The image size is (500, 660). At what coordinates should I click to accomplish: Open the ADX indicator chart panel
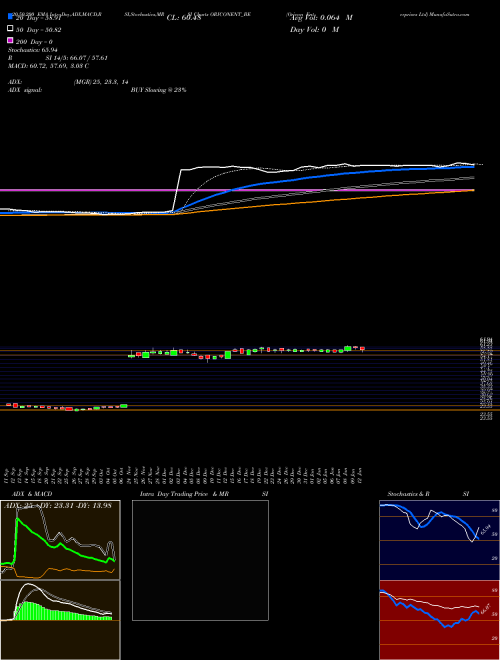60,540
